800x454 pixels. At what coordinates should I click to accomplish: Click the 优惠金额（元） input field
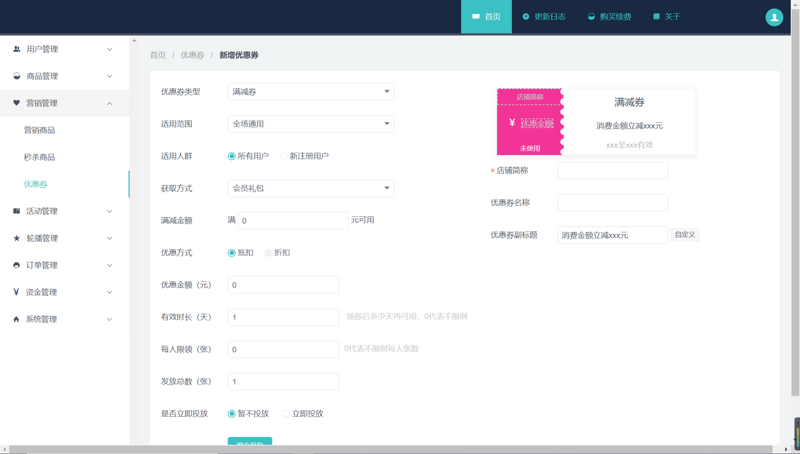[283, 285]
